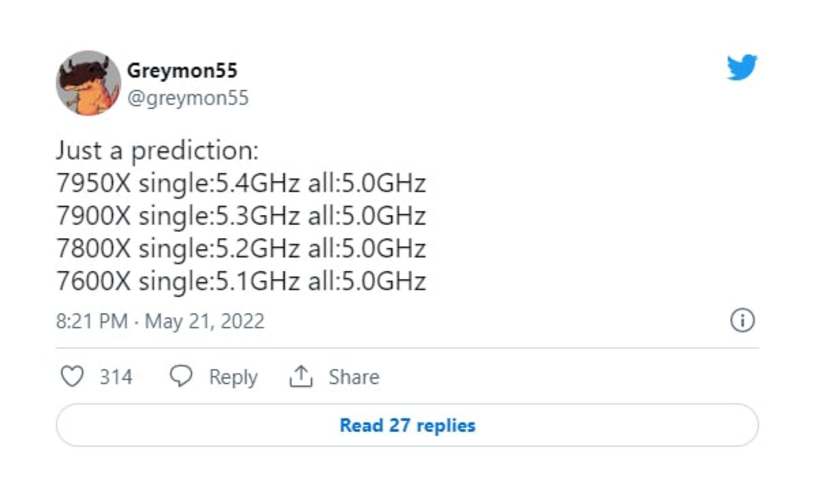The height and width of the screenshot is (504, 819).
Task: Click the share arrow icon
Action: (x=301, y=377)
